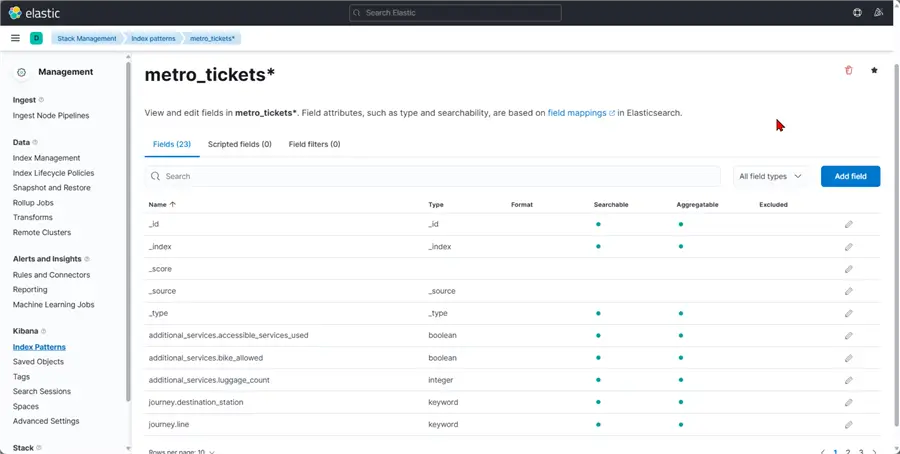The image size is (900, 454).
Task: Open the hamburger navigation menu
Action: pyautogui.click(x=15, y=38)
